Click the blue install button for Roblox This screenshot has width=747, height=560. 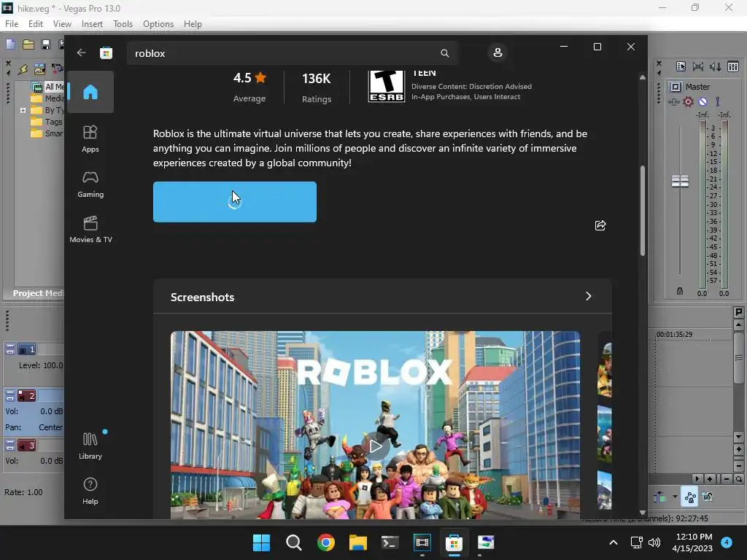point(234,202)
